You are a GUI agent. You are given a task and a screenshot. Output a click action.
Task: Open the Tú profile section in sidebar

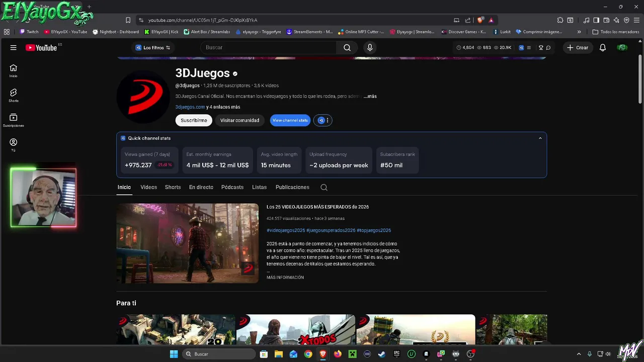13,145
